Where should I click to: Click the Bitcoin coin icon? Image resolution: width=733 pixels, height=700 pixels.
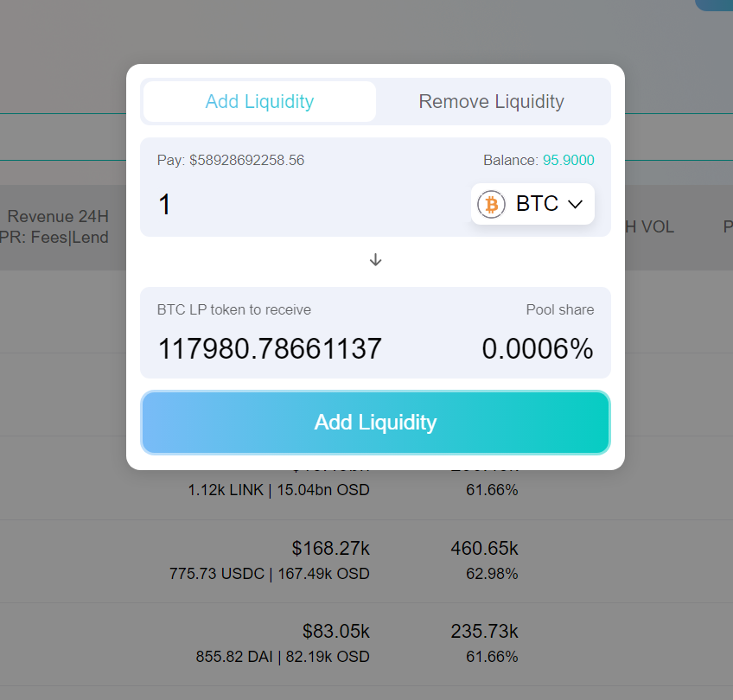pyautogui.click(x=491, y=204)
